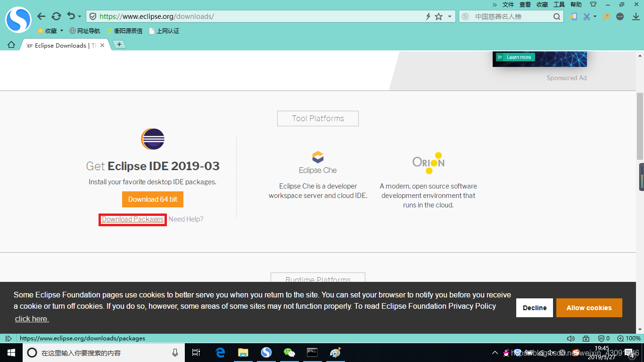
Task: Click Learn more on the sponsored ad
Action: tap(515, 57)
